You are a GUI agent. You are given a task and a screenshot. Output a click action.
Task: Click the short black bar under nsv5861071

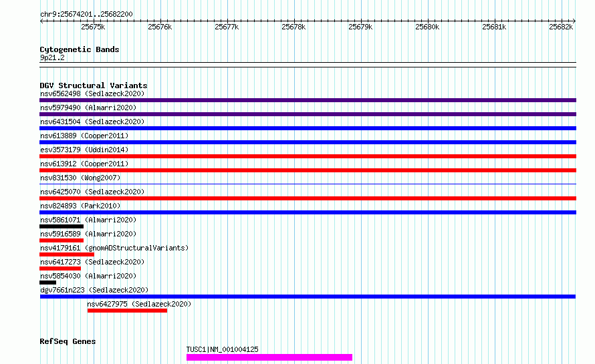click(62, 226)
